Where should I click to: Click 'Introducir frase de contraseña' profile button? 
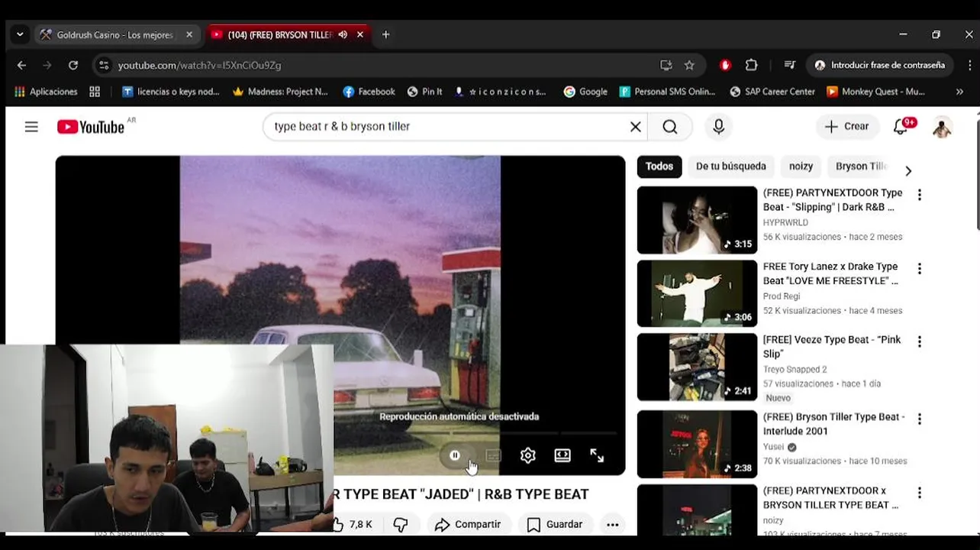(879, 66)
